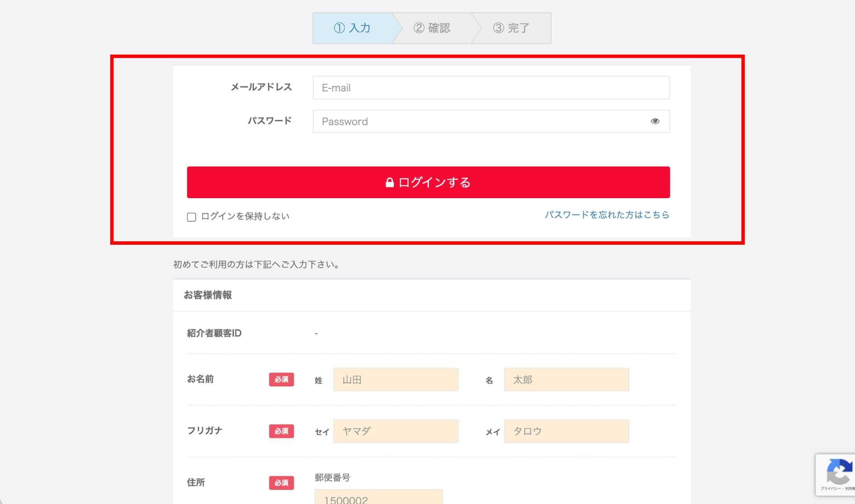
Task: Select the ①入力 step tab
Action: 353,28
